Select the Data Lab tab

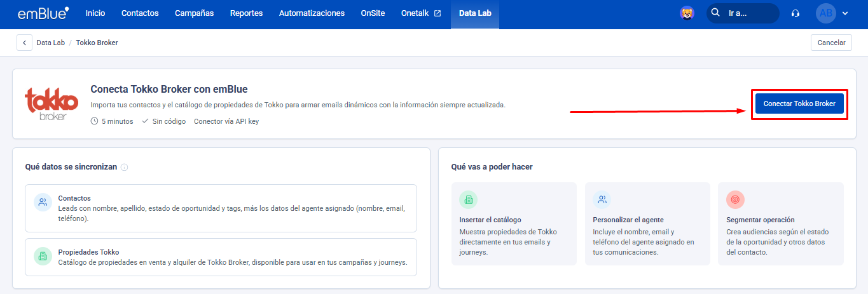[x=475, y=14]
